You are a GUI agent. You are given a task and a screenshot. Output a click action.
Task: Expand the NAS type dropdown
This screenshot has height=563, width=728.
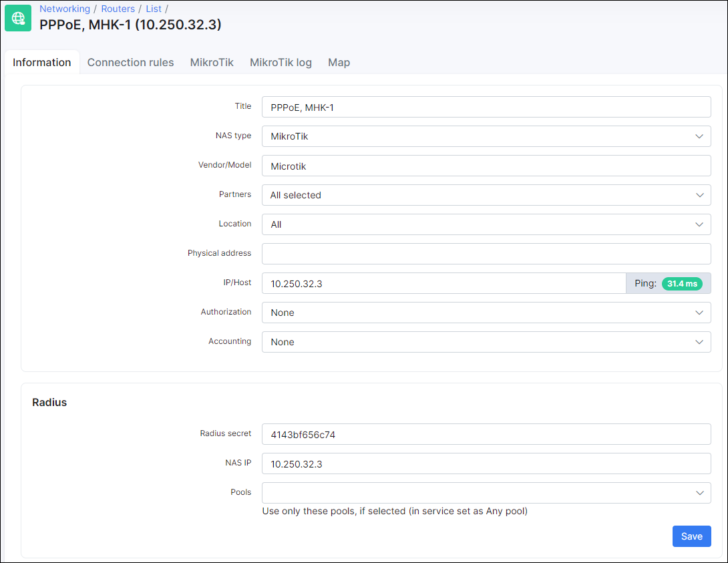click(x=486, y=136)
